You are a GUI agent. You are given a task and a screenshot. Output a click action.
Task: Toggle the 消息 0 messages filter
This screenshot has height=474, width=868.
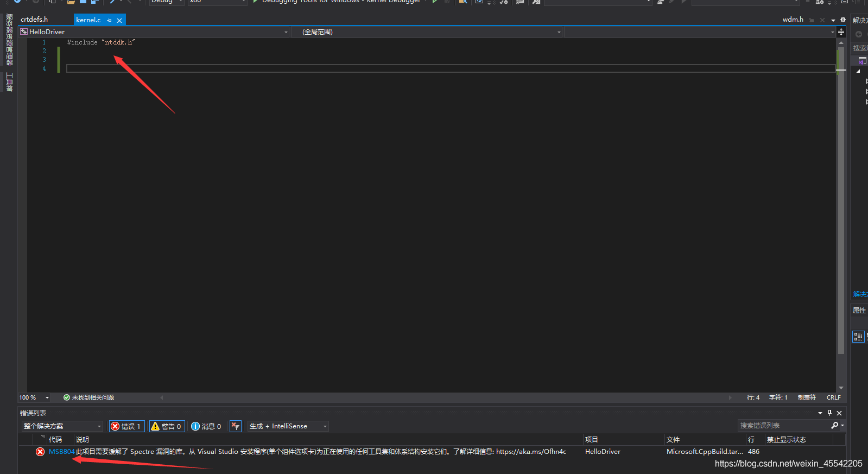click(206, 426)
